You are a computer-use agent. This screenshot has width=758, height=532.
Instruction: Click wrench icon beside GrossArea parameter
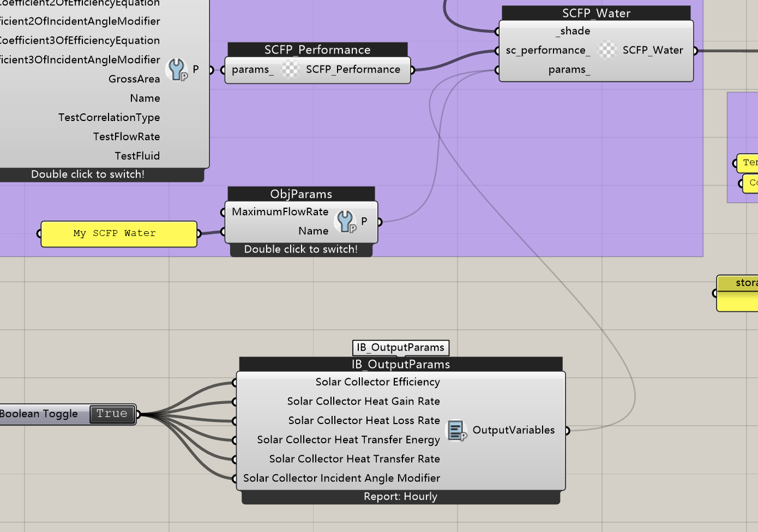pyautogui.click(x=177, y=70)
